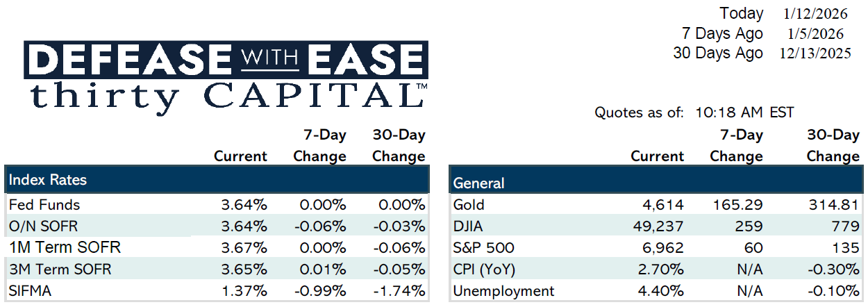
Task: Click the Fed Funds row label
Action: click(x=44, y=205)
